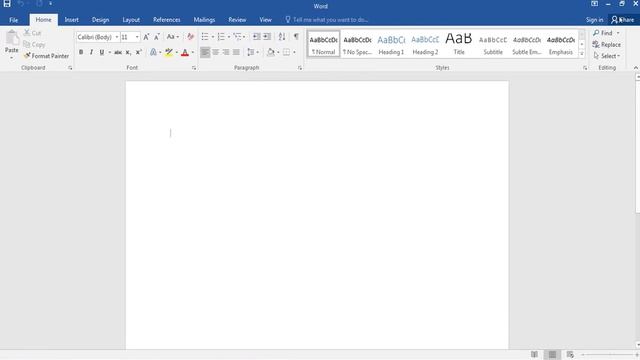640x360 pixels.
Task: Click Sign in link
Action: [594, 20]
